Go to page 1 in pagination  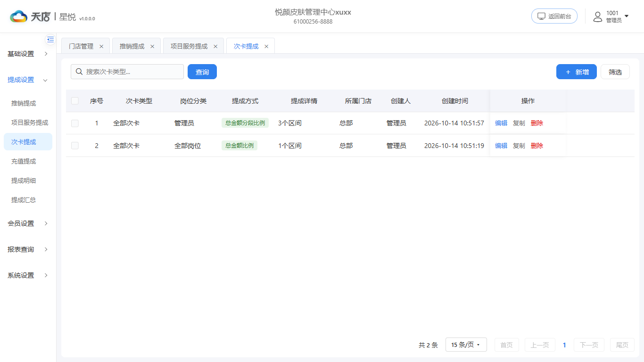pos(564,345)
